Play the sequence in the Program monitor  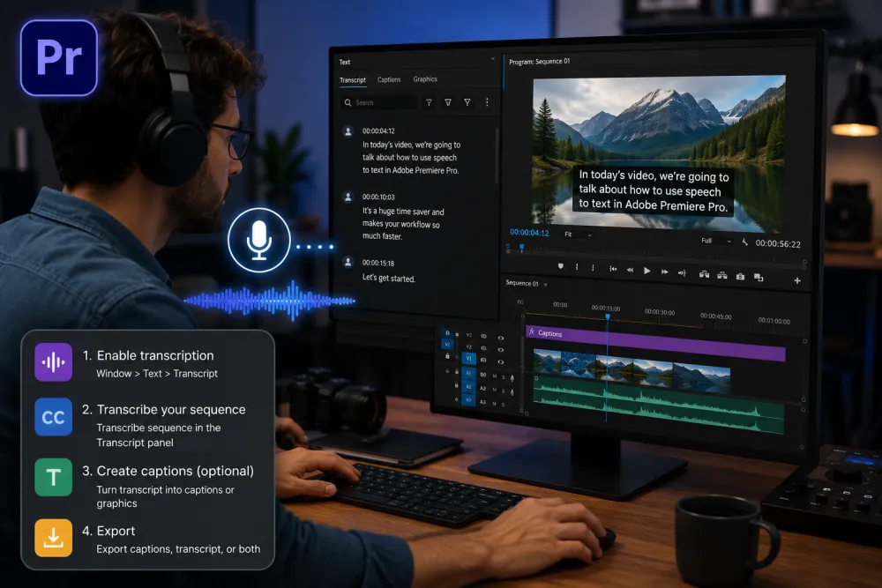[x=647, y=271]
